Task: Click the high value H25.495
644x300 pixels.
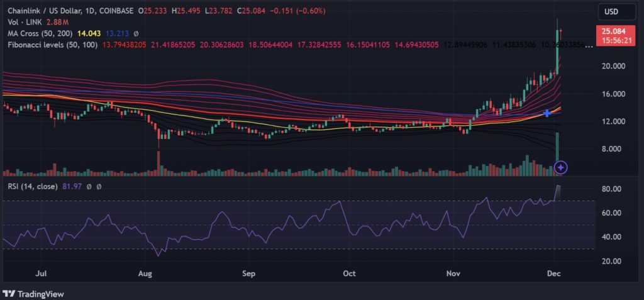Action: 186,11
